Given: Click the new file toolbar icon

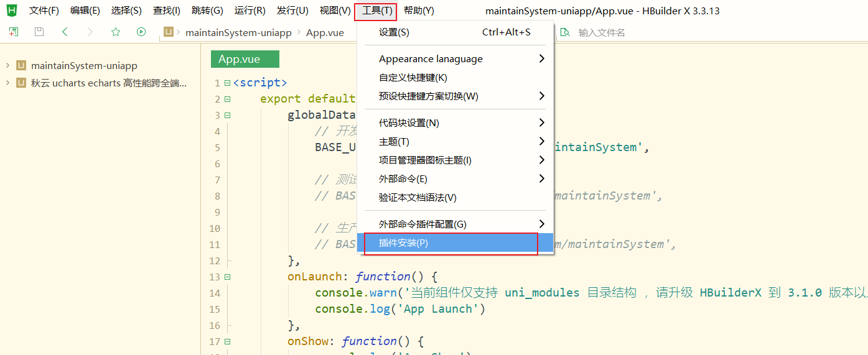Looking at the screenshot, I should 13,32.
